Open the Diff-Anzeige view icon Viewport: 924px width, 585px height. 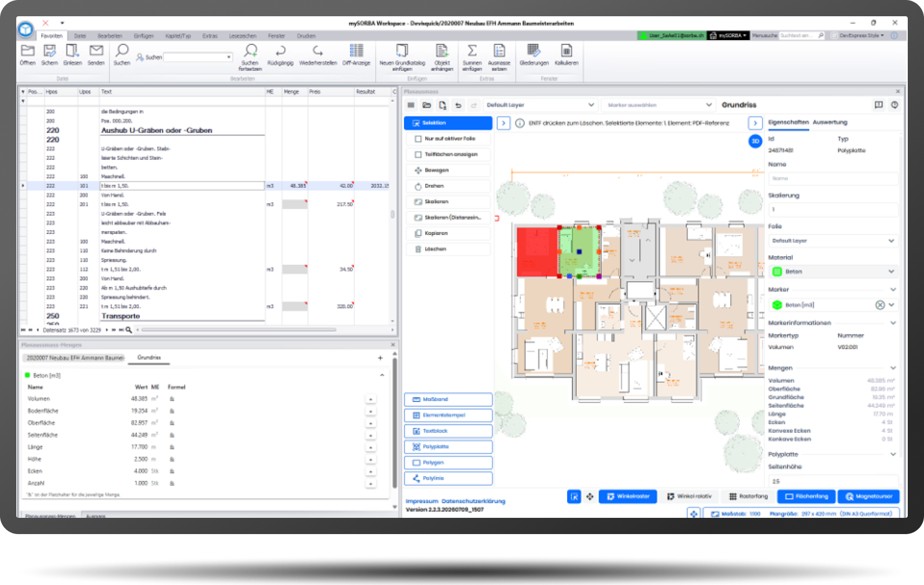[x=356, y=51]
